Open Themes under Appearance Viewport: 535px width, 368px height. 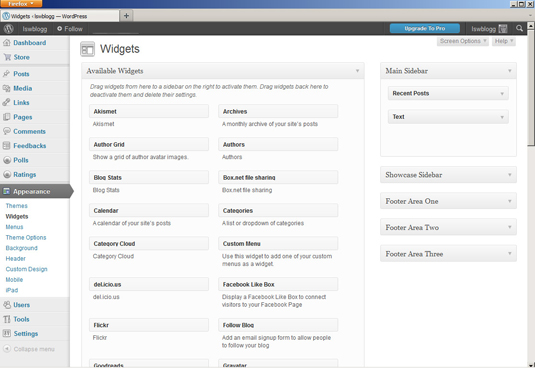(16, 206)
